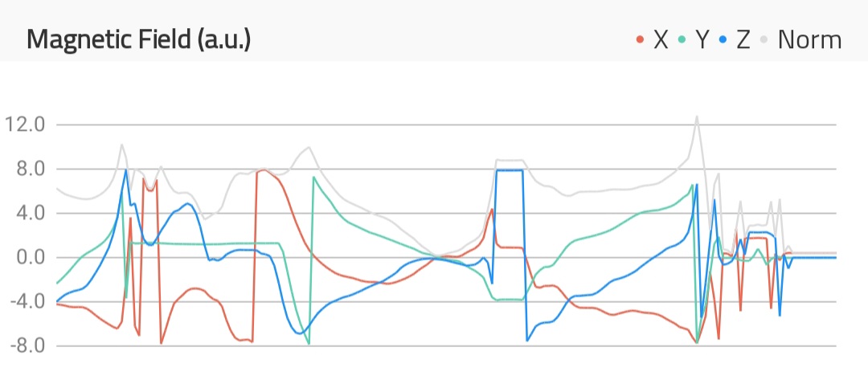
Task: Hide the Norm series via its label
Action: 809,39
